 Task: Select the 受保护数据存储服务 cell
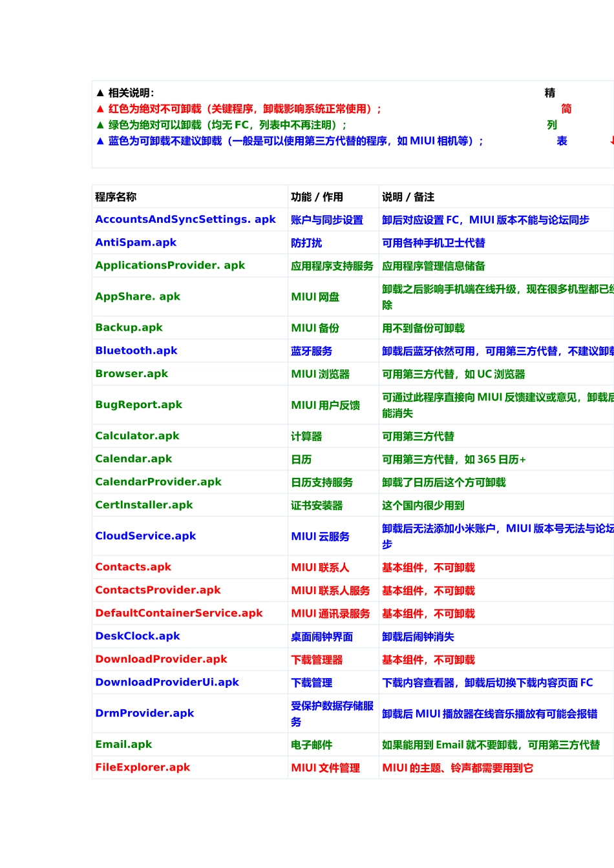coord(332,714)
